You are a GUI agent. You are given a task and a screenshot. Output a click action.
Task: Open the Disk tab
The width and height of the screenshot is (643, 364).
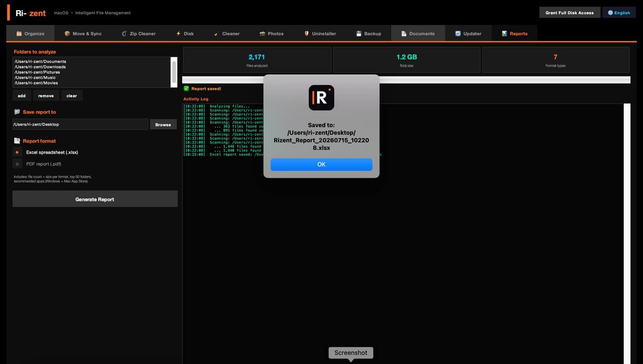point(185,33)
